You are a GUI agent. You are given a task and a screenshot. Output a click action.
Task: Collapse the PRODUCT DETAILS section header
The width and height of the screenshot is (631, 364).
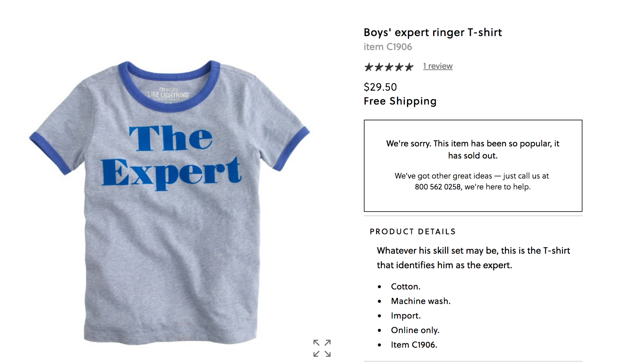[x=412, y=232]
